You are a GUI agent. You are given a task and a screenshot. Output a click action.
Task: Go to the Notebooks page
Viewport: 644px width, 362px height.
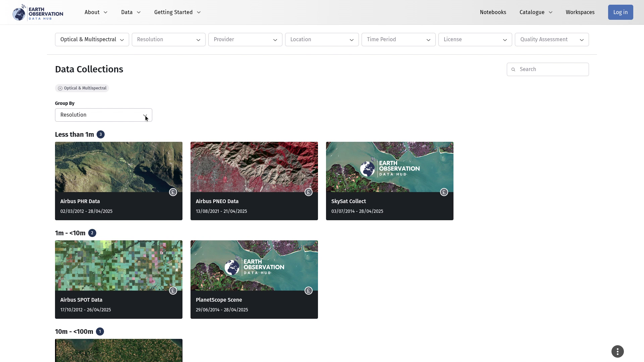point(493,12)
